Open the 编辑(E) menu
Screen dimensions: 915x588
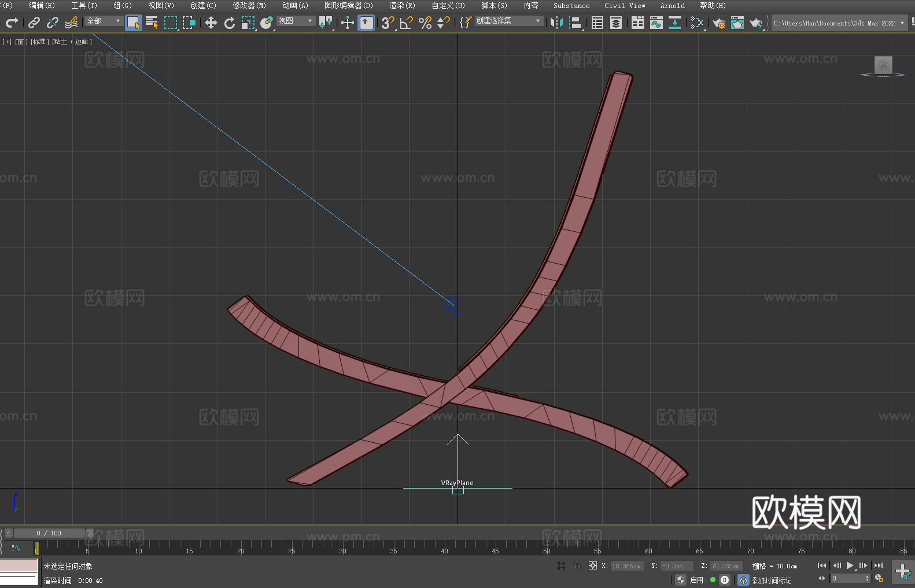tap(42, 5)
